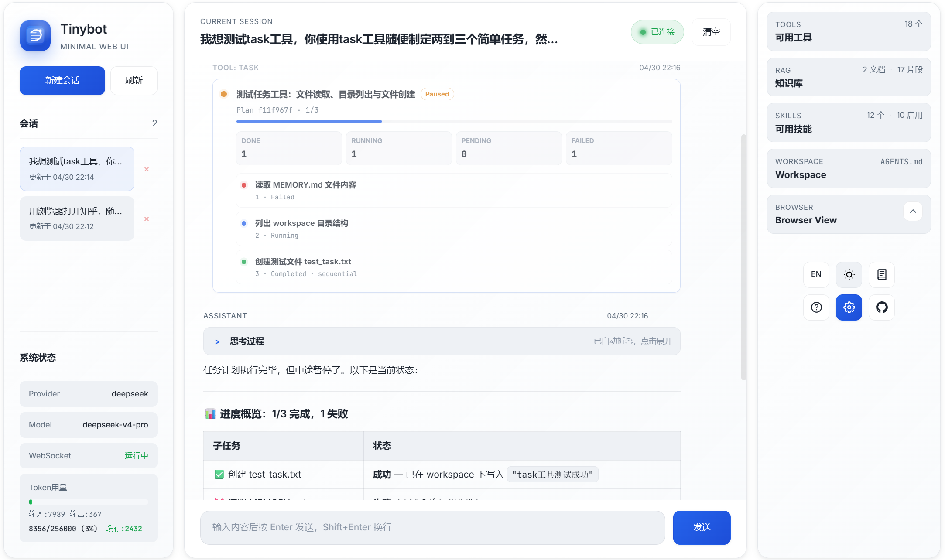This screenshot has height=560, width=945.
Task: Click the 会话 count of 2
Action: 154,123
